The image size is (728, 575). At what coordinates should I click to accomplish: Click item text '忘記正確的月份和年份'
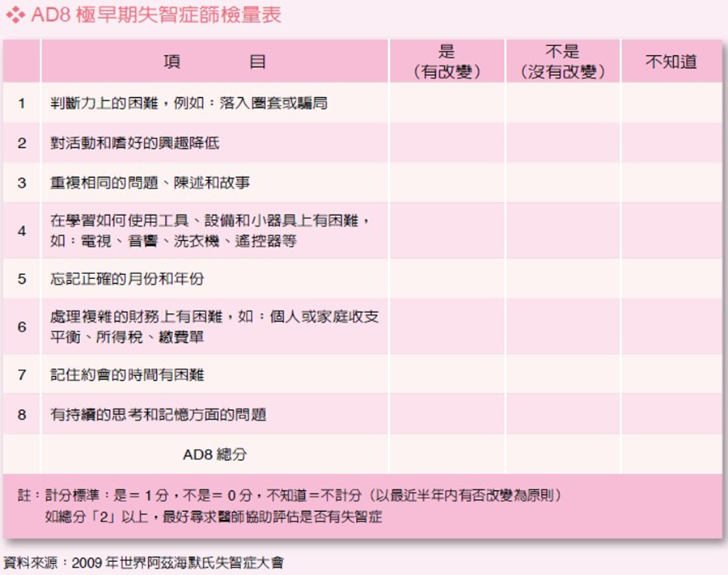tap(127, 279)
